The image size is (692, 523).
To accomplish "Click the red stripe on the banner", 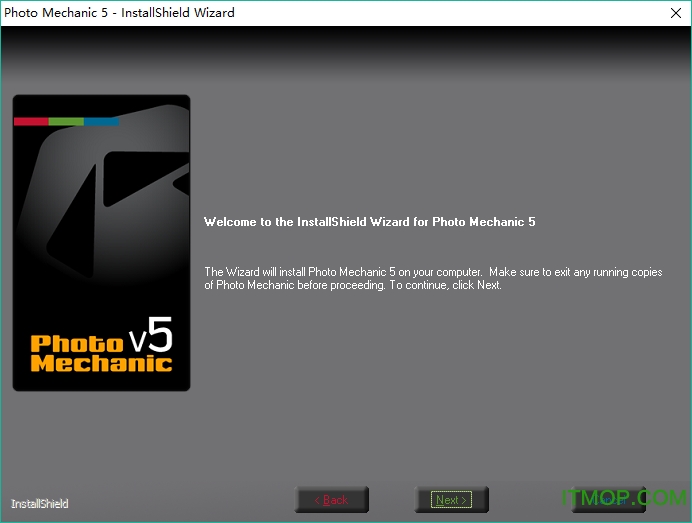I will (31, 122).
